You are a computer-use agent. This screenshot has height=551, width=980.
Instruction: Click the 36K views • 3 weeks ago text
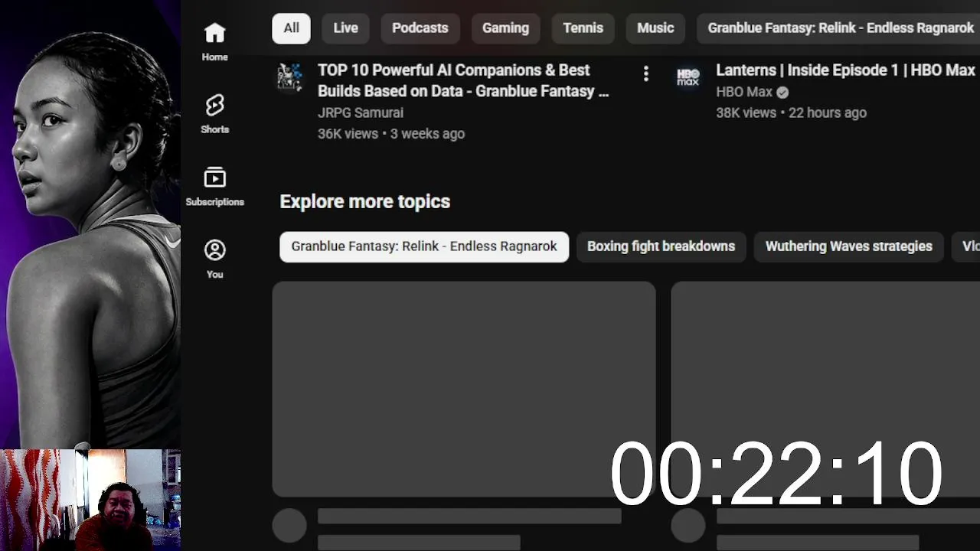pyautogui.click(x=391, y=133)
